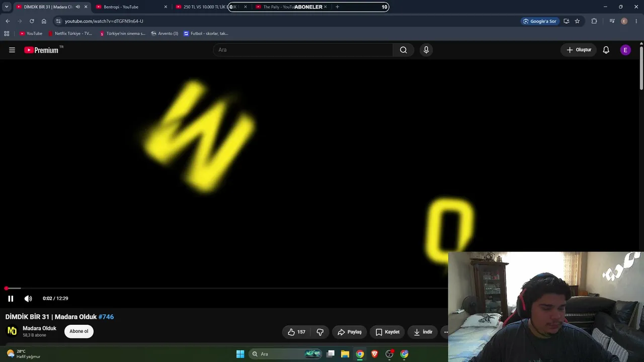Open File Explorer from the taskbar
This screenshot has height=362, width=644.
click(x=345, y=354)
